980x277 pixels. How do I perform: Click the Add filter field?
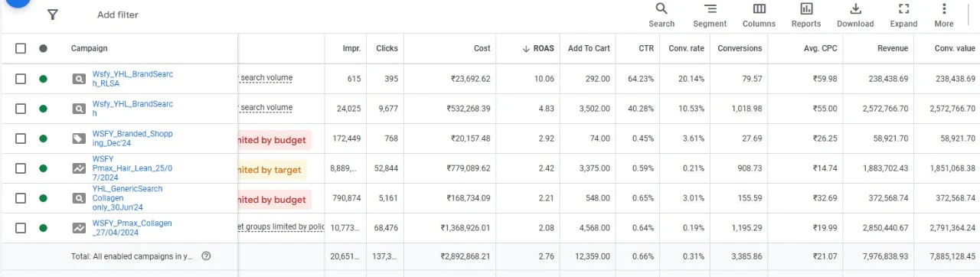[118, 15]
